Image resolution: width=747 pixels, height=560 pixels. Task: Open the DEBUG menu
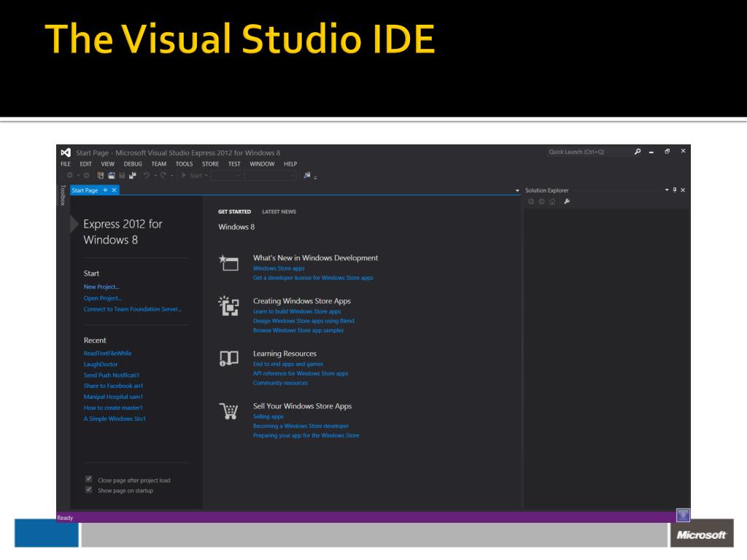pos(133,164)
